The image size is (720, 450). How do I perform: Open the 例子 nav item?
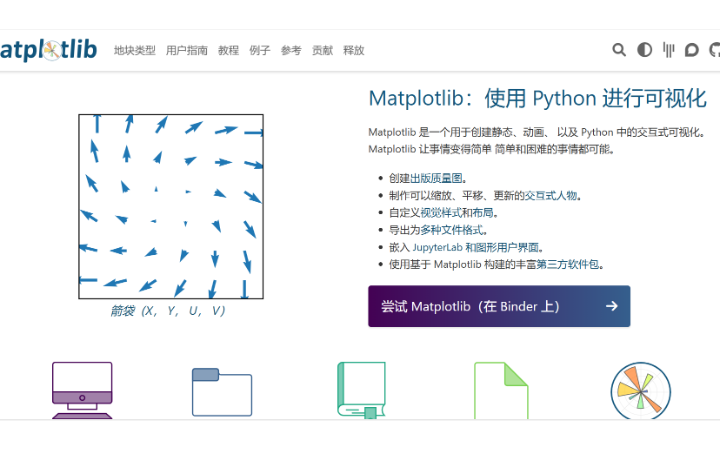[259, 50]
